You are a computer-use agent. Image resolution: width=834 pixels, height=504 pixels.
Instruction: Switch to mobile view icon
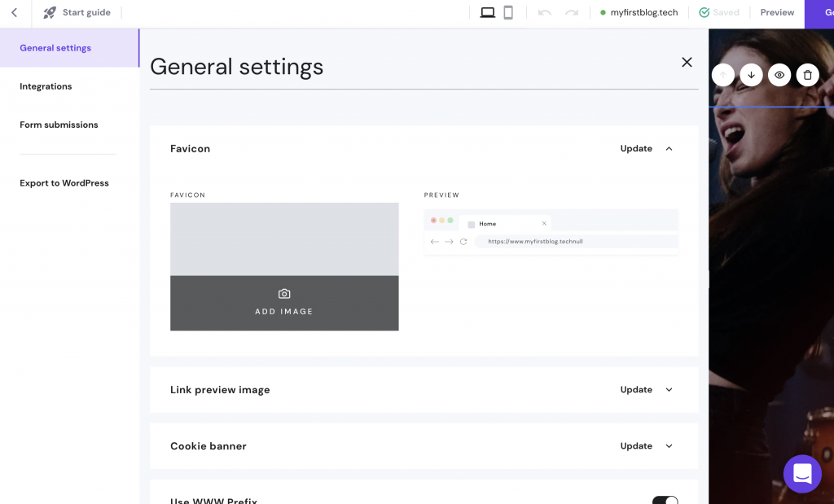click(508, 12)
